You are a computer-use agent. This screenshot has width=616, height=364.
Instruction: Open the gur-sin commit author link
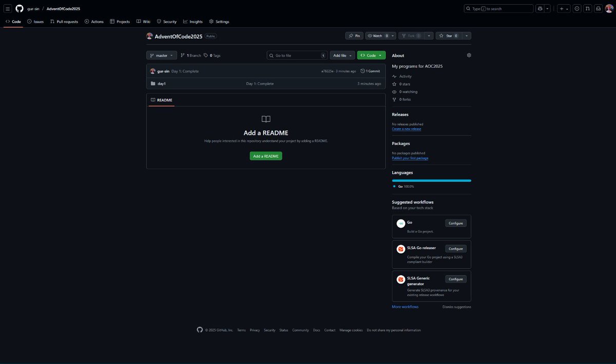(163, 71)
